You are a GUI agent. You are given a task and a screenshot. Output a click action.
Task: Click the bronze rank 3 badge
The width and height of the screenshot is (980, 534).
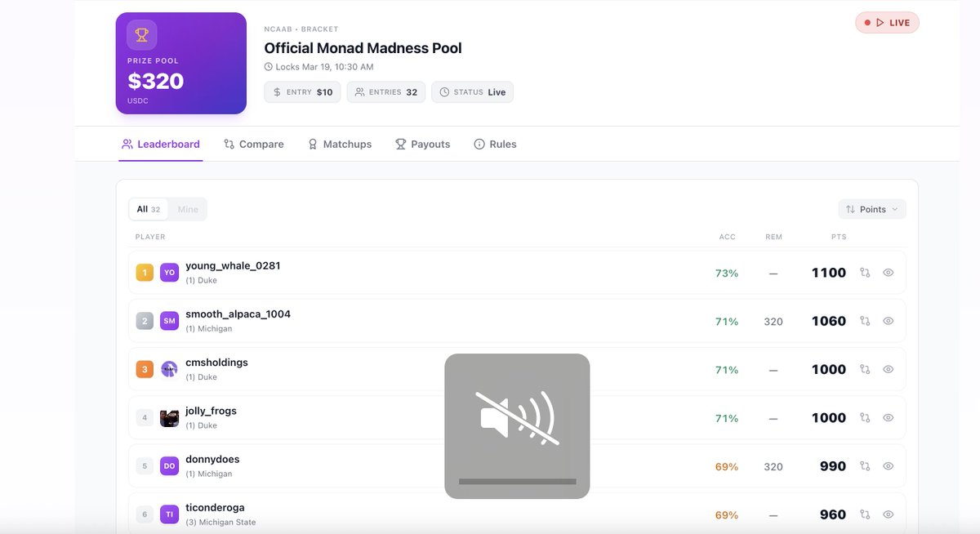coord(145,369)
